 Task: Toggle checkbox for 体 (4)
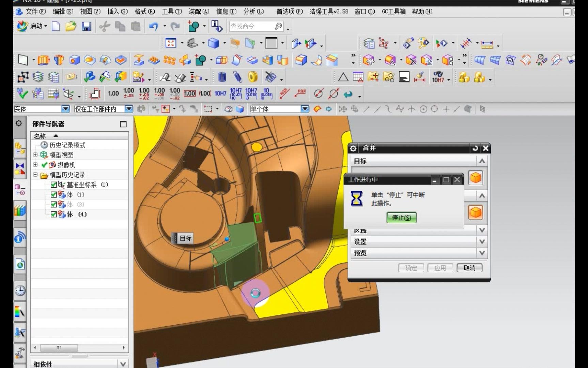(x=54, y=215)
